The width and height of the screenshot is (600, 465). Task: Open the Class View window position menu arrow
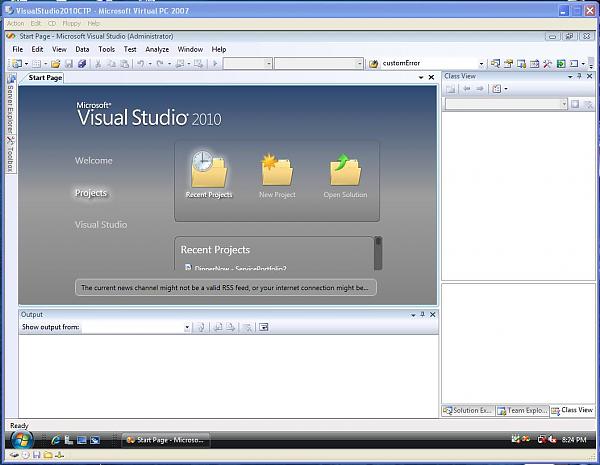(x=570, y=77)
